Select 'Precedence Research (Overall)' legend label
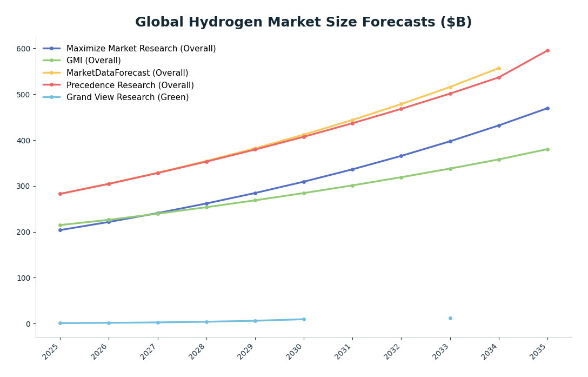The image size is (588, 377). (x=130, y=85)
